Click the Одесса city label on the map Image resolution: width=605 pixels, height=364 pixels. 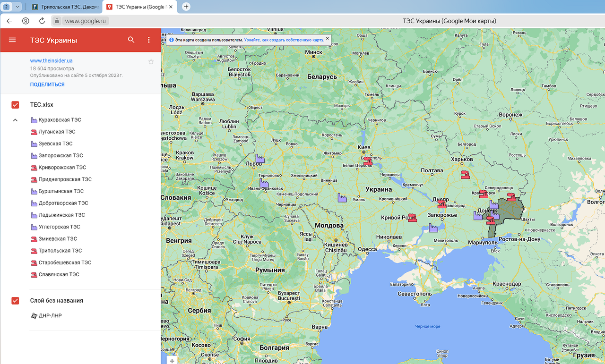368,249
